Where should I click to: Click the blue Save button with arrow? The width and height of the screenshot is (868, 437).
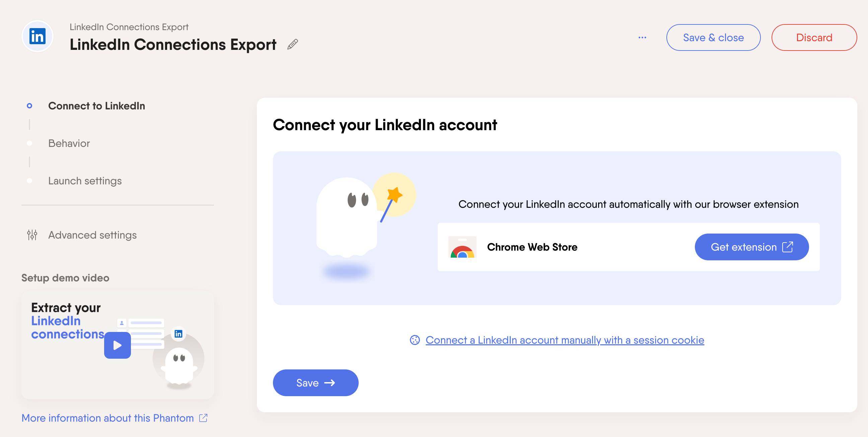coord(315,383)
